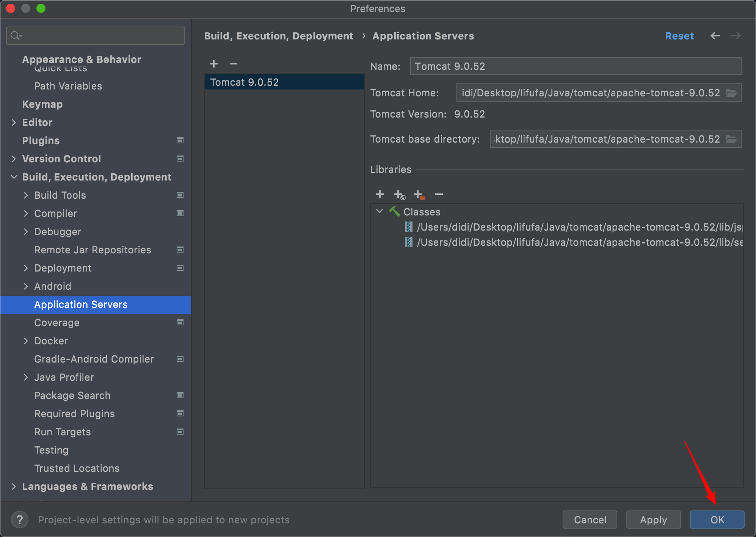Click Tomcat Home browse folder icon
This screenshot has height=537, width=756.
pyautogui.click(x=731, y=93)
